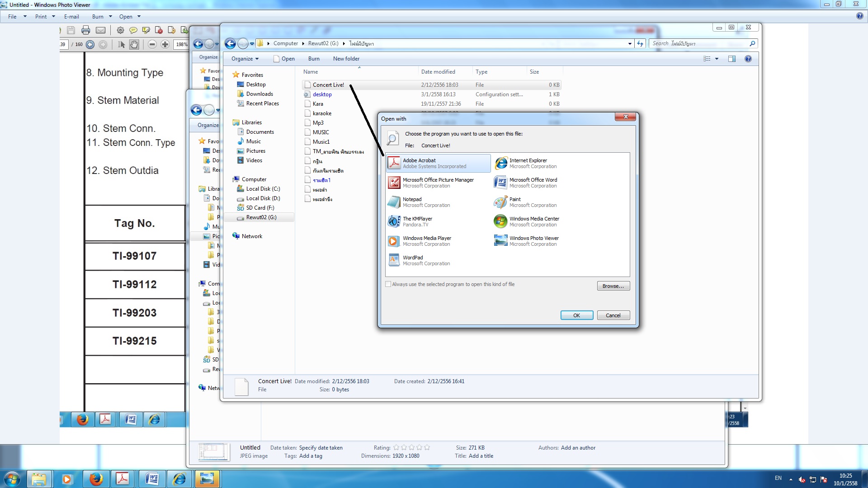The image size is (868, 488).
Task: Switch to Word from the taskbar
Action: (x=152, y=479)
